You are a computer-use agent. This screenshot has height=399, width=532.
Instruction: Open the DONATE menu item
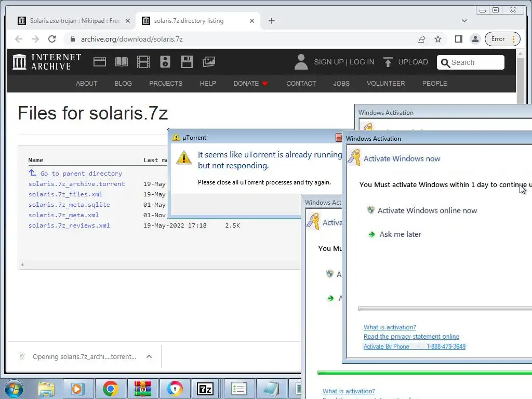click(250, 84)
